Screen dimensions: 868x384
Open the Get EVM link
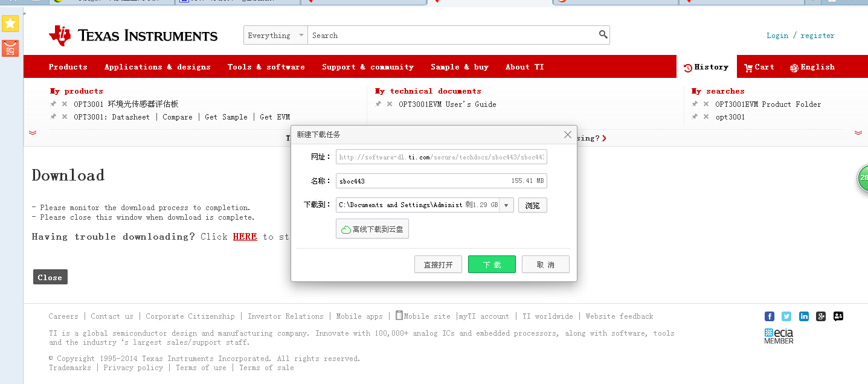click(x=275, y=117)
